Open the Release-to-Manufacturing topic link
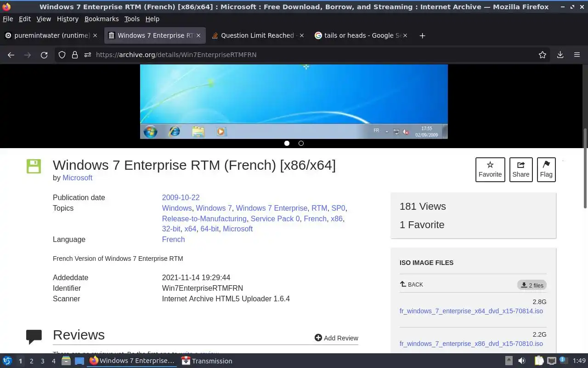Viewport: 588px width, 368px height. [x=204, y=218]
